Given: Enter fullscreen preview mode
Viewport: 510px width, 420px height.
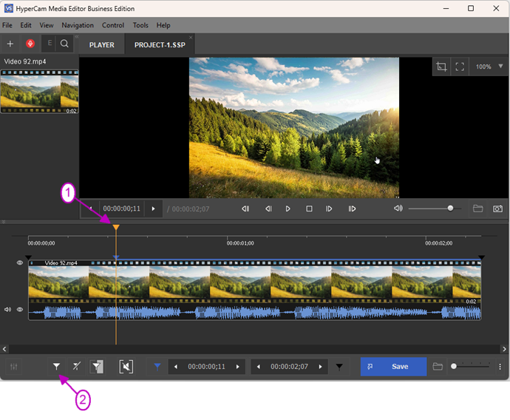Looking at the screenshot, I should click(x=460, y=67).
